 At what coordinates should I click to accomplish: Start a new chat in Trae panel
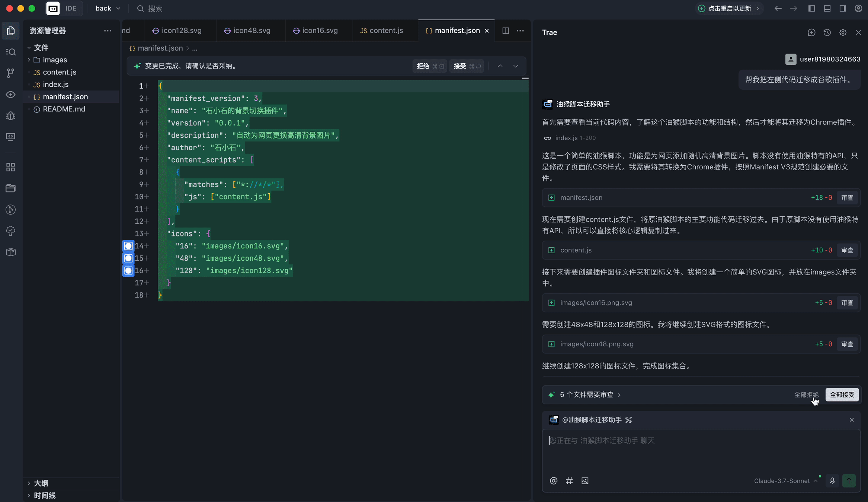coord(811,33)
